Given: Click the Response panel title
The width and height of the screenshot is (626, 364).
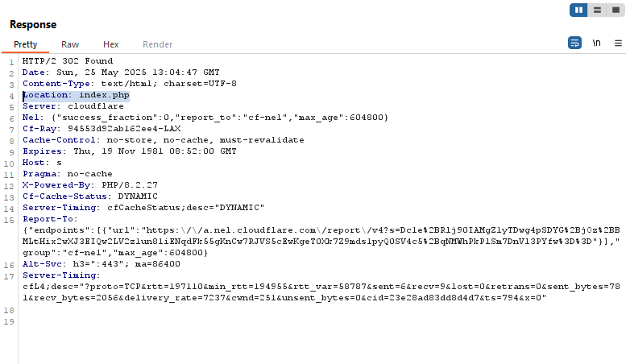Looking at the screenshot, I should [x=33, y=25].
